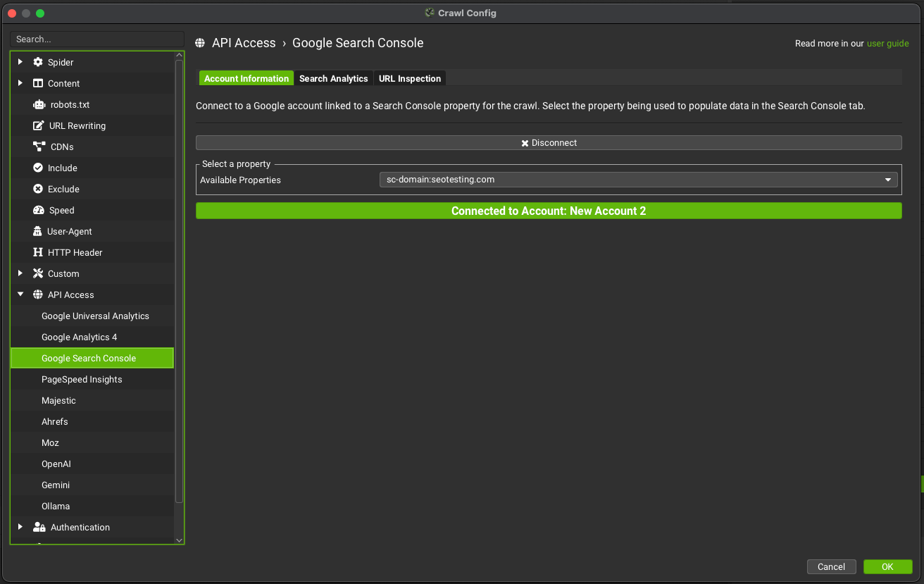The image size is (924, 584).
Task: Open the robots.txt settings label
Action: (70, 104)
